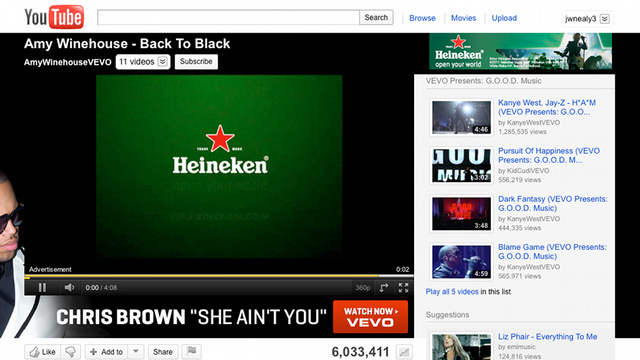Enter fullscreen with the fullscreen icon
Viewport: 640px width, 360px height.
point(403,288)
